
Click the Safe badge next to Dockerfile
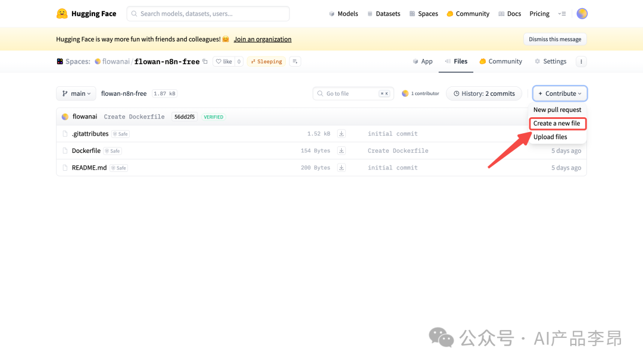pyautogui.click(x=113, y=151)
